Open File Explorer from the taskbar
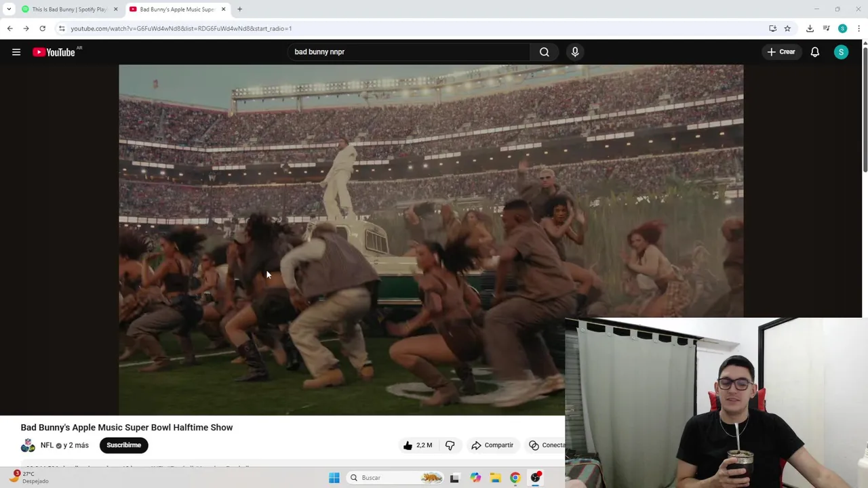Screen dimensions: 868x488 coord(496,478)
